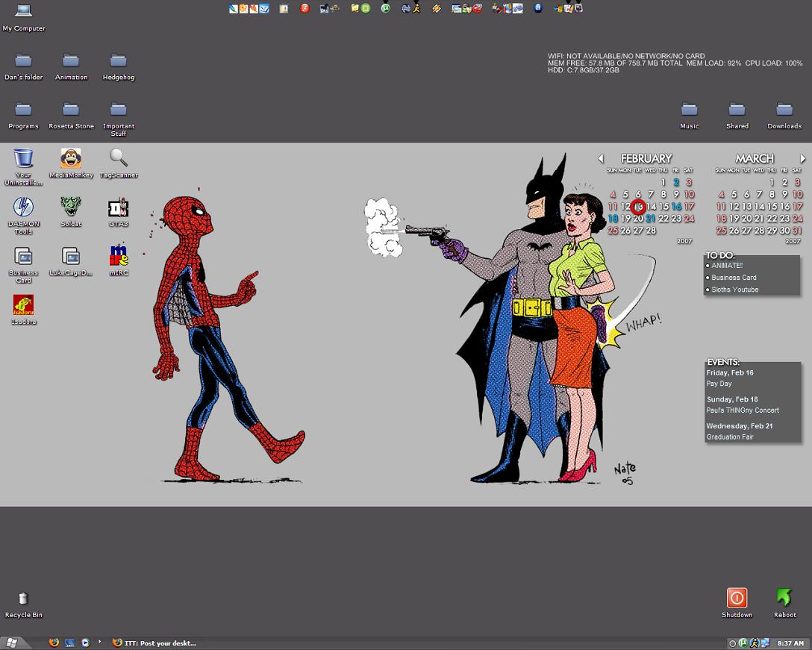Launch the Isadora application icon
The width and height of the screenshot is (812, 650).
(x=23, y=310)
